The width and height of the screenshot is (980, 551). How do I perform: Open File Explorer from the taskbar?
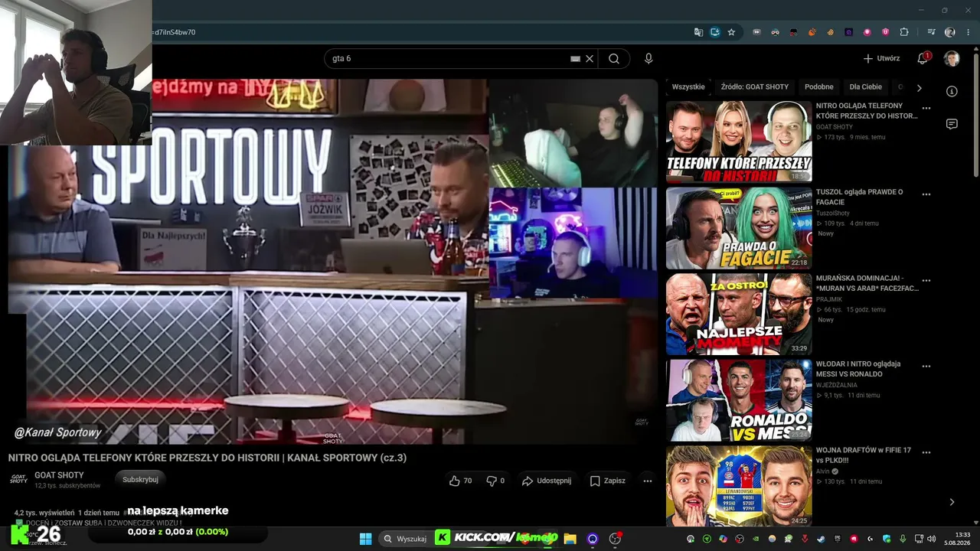click(570, 539)
